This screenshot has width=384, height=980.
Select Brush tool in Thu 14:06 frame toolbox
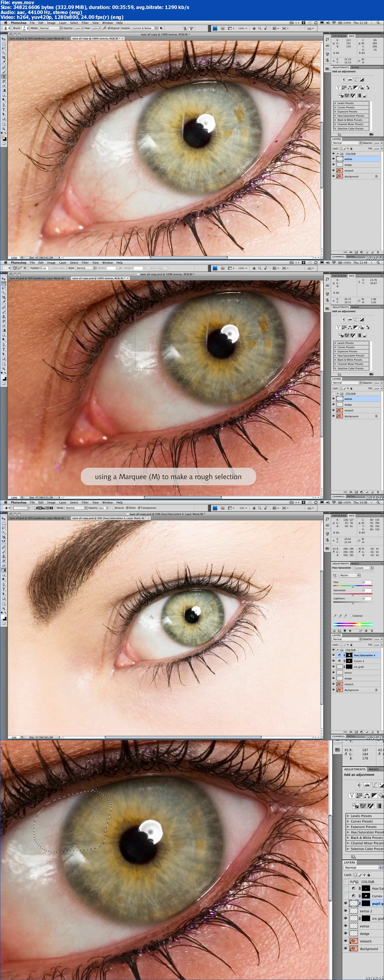[x=4, y=551]
